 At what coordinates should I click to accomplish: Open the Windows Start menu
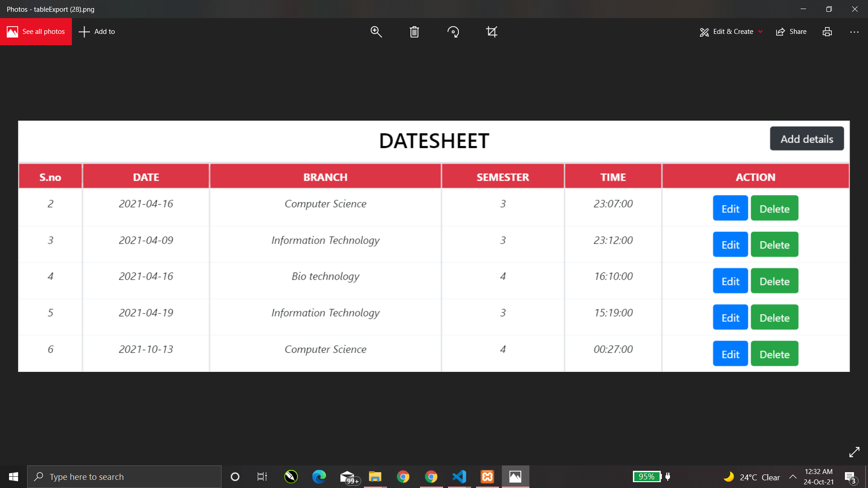14,477
